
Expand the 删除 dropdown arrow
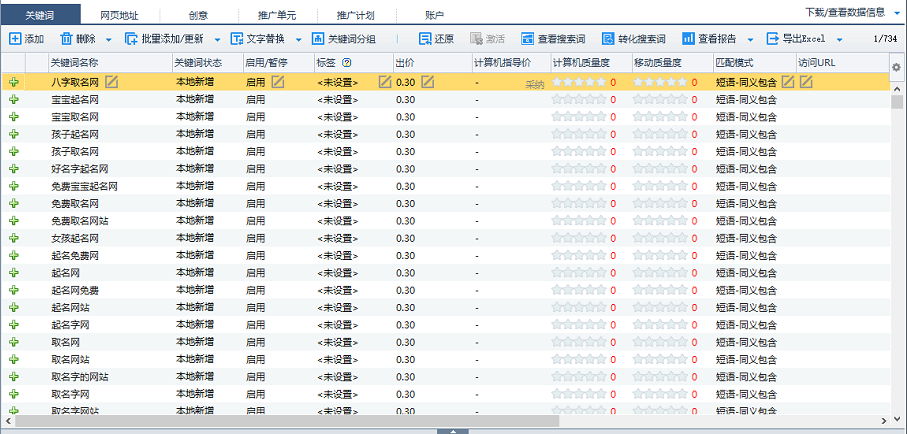109,39
